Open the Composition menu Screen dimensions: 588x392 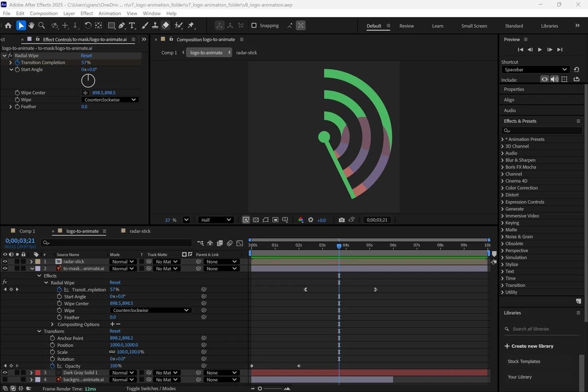click(44, 13)
